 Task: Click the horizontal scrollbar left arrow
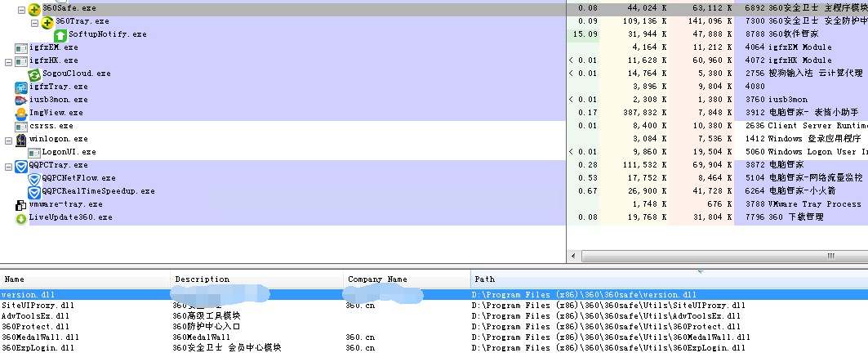coord(573,256)
